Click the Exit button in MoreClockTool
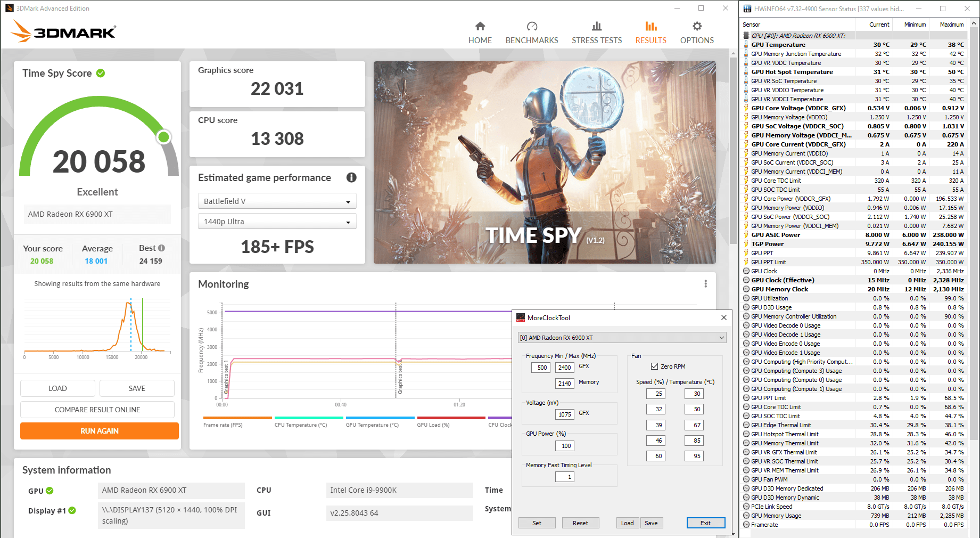Image resolution: width=980 pixels, height=538 pixels. tap(705, 523)
